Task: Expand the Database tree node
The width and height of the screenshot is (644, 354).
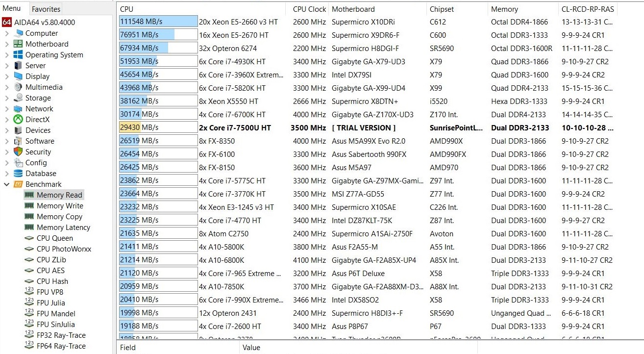Action: [7, 174]
